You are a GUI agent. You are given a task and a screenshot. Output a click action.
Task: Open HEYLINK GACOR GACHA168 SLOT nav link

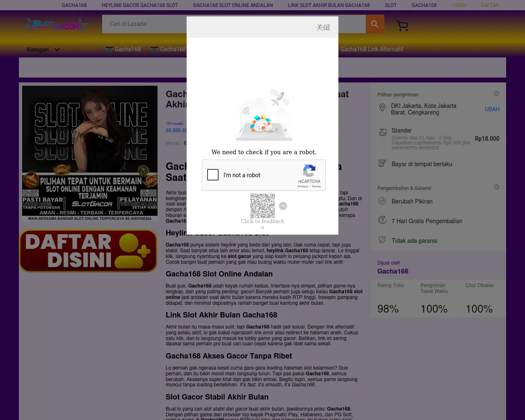click(140, 5)
